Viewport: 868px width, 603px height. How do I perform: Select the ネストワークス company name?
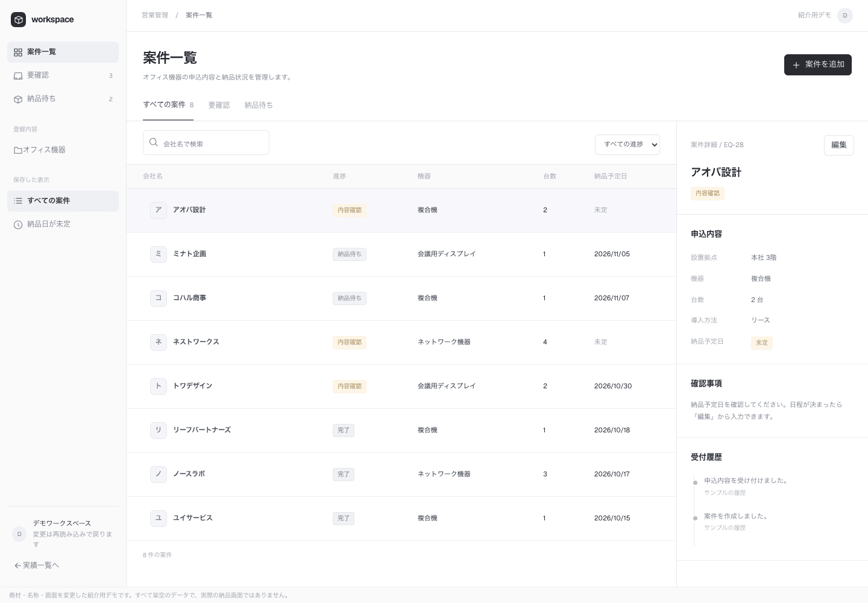tap(196, 342)
